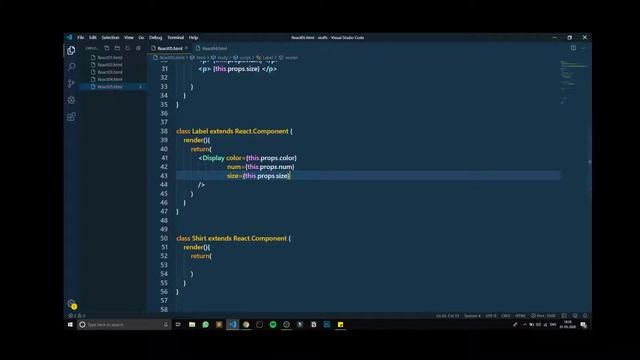Open the Explorer view in the activity bar
The height and width of the screenshot is (360, 640).
point(71,50)
